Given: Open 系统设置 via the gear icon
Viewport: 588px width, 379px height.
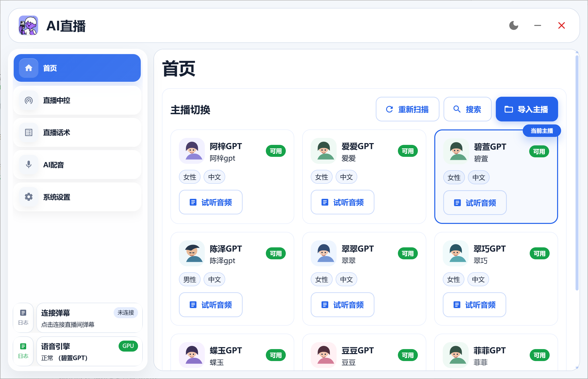Looking at the screenshot, I should 28,197.
